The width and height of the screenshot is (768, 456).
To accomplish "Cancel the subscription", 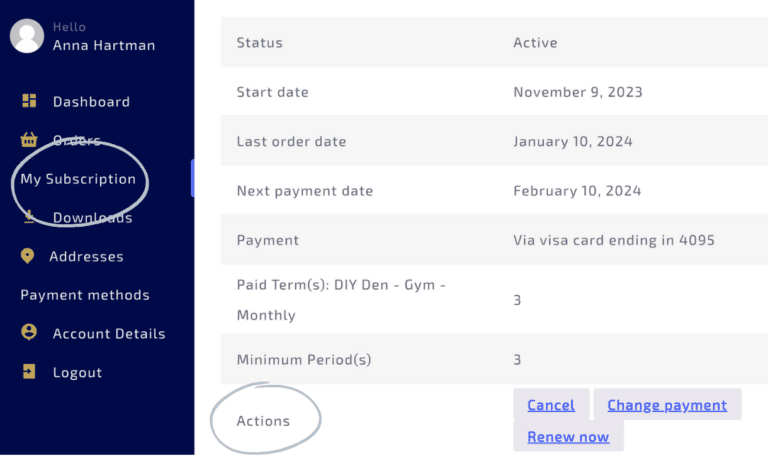I will point(551,405).
